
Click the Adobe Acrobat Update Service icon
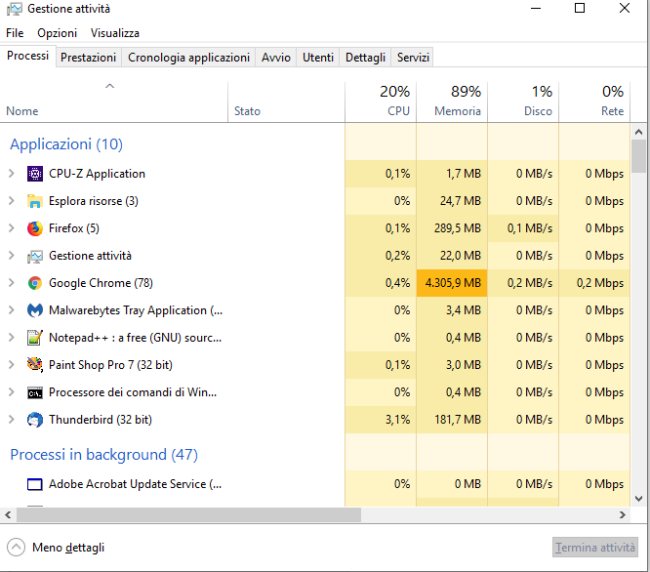tap(35, 484)
